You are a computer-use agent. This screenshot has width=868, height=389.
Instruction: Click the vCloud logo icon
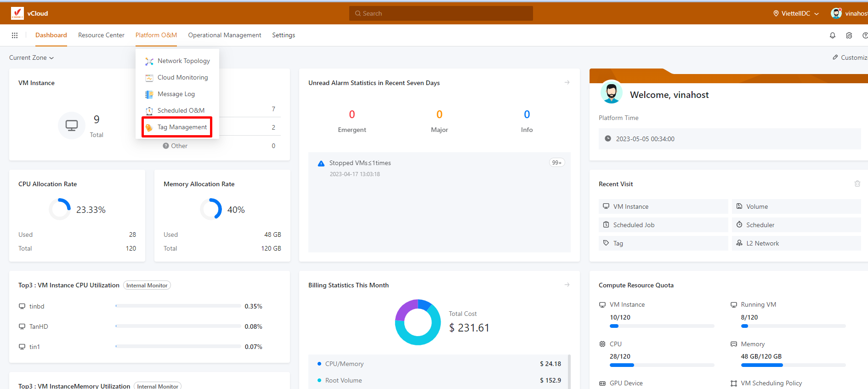coord(17,13)
